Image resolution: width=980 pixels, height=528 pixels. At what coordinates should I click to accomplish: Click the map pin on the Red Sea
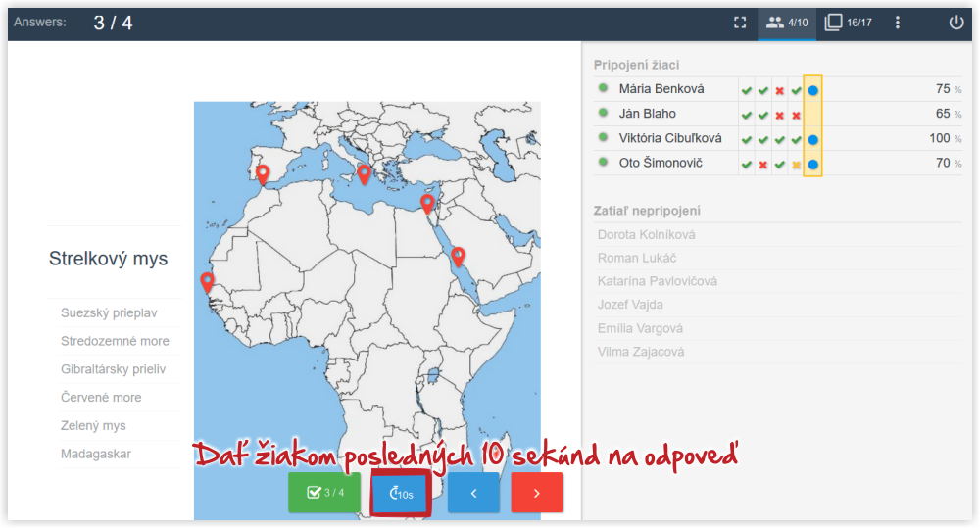pyautogui.click(x=458, y=257)
